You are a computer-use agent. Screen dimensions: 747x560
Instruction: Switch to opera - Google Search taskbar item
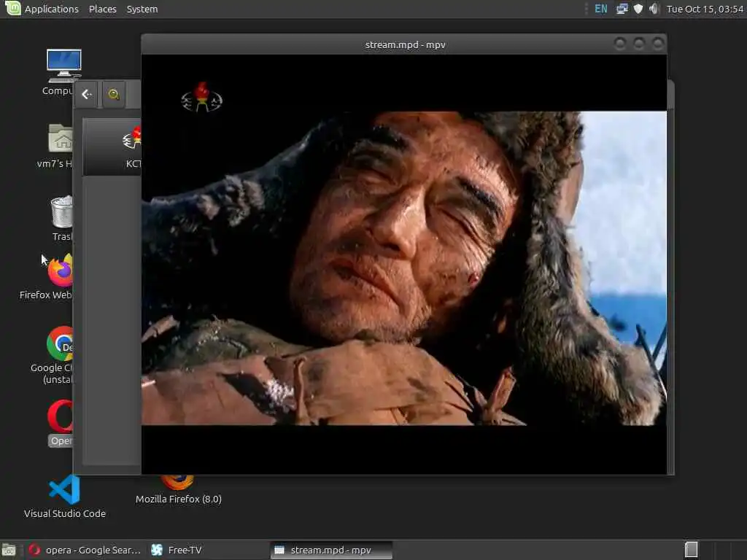click(x=85, y=550)
